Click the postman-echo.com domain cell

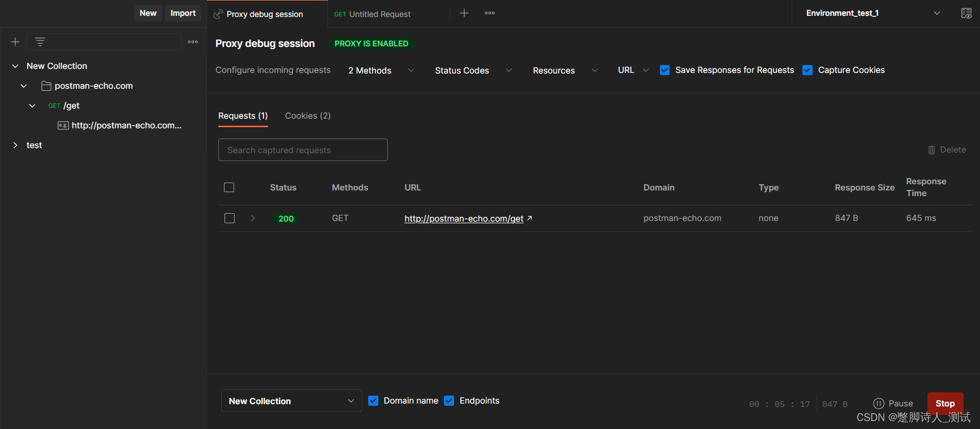coord(683,218)
